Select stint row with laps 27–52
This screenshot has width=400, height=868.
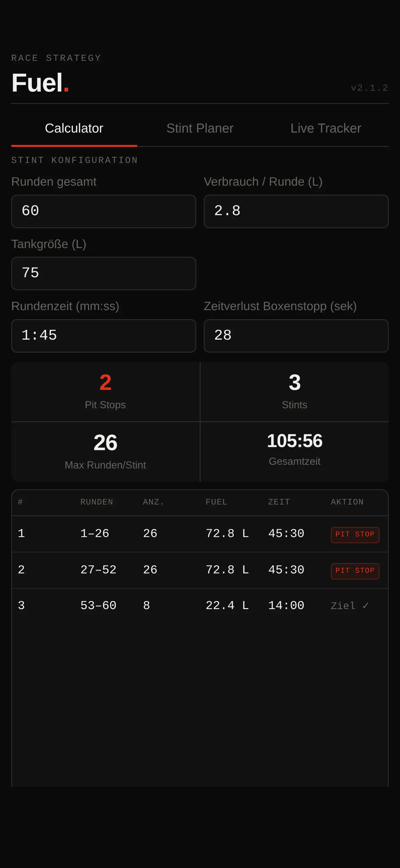200,570
